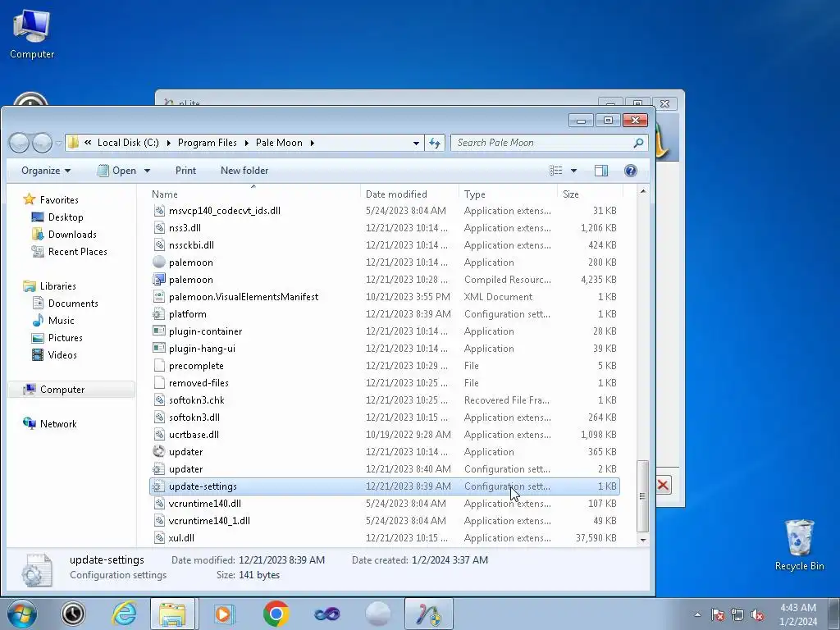Navigate to Program Files in the breadcrumb
Screen dimensions: 840x630
point(208,143)
